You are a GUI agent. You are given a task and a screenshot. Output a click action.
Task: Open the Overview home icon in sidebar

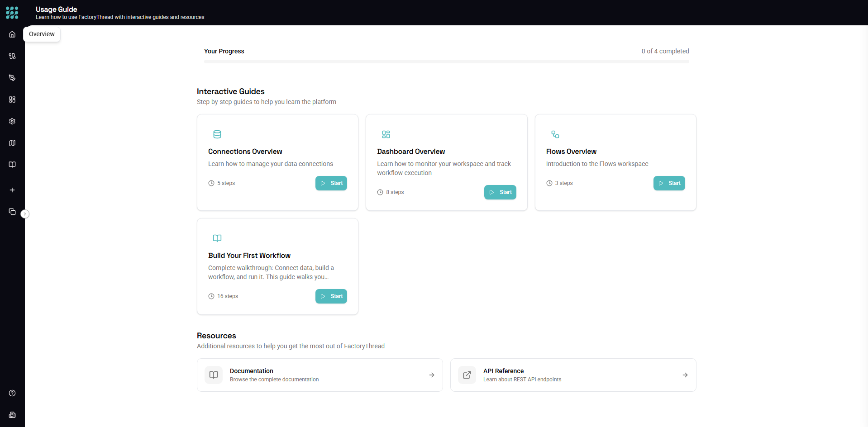pos(12,34)
